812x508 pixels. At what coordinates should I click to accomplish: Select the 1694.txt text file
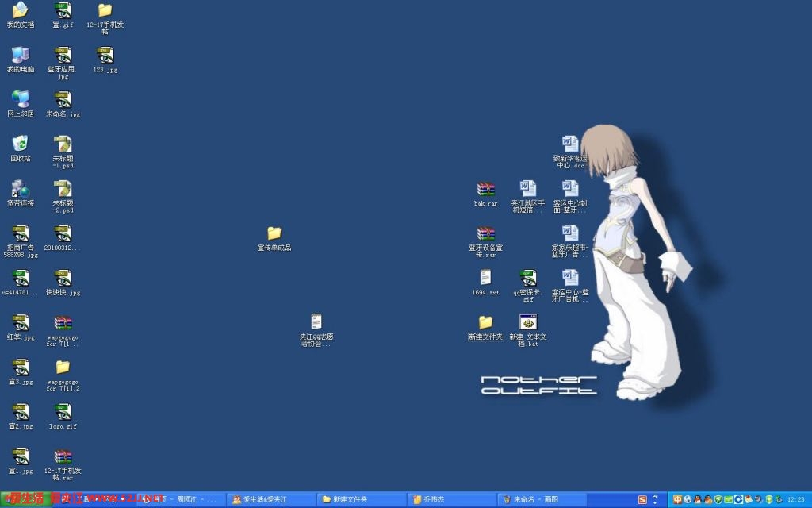coord(485,283)
